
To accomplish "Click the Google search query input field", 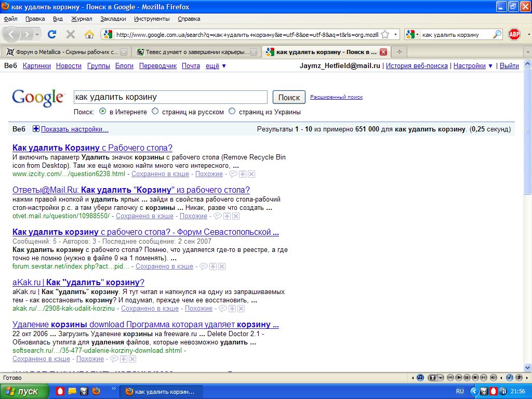I will (x=170, y=97).
